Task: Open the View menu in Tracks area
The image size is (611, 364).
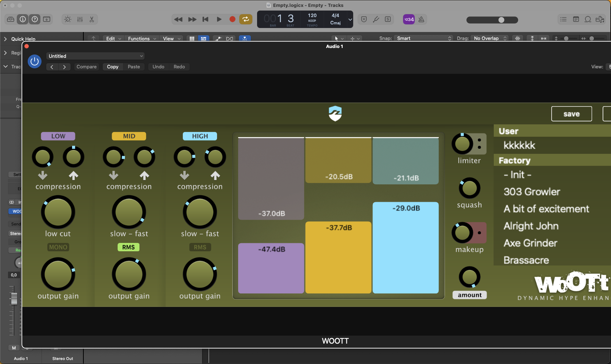Action: [172, 39]
